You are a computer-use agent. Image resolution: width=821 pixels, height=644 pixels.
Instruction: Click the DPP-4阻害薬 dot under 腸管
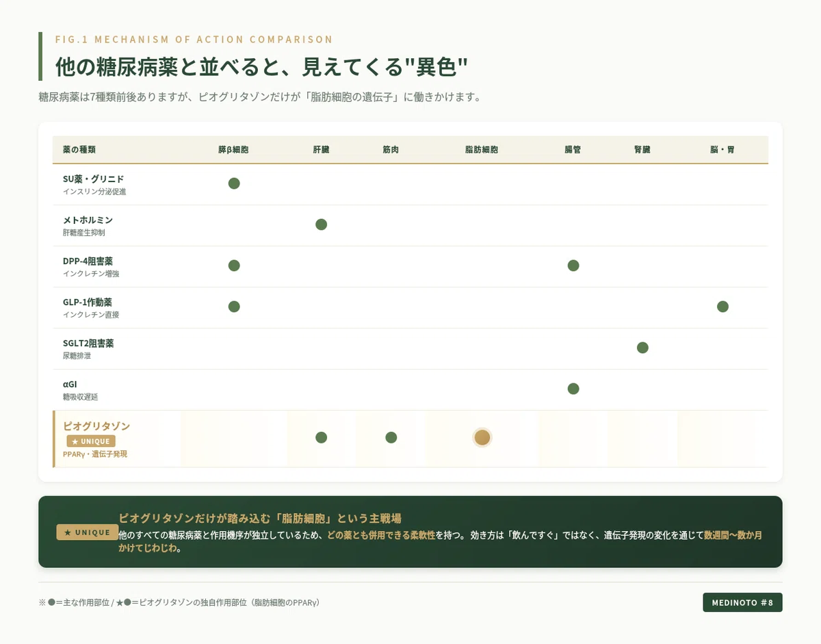click(573, 266)
